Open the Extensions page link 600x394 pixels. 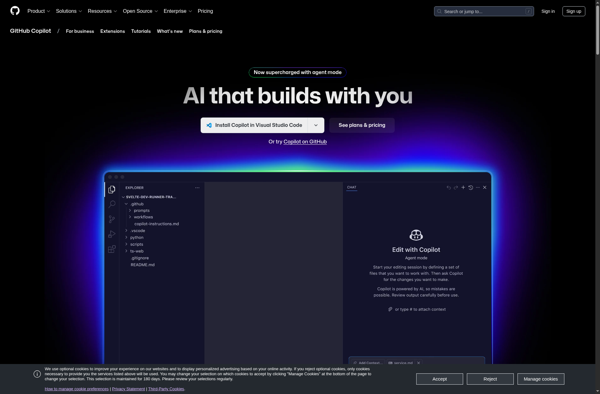pyautogui.click(x=112, y=31)
